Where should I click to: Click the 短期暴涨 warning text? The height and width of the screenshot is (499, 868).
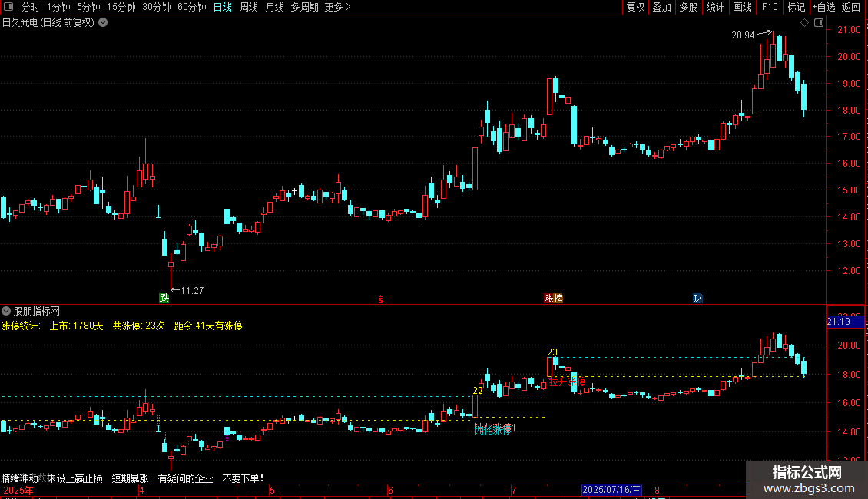[130, 478]
